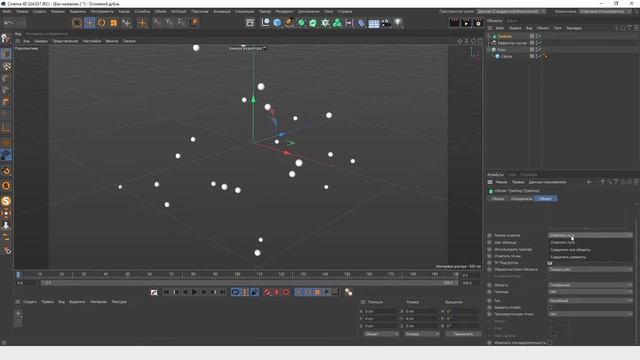This screenshot has width=640, height=360.
Task: Select the Tracer object in Object Manager
Action: [x=504, y=36]
